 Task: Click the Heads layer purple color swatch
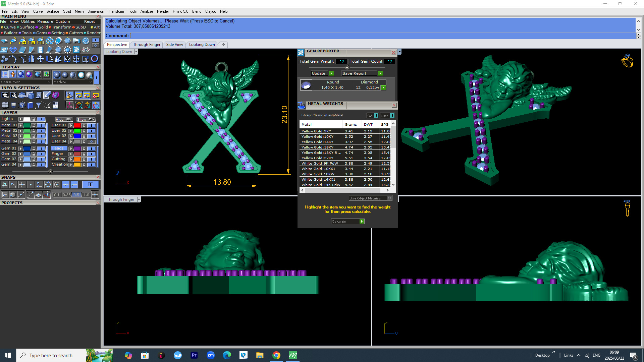pos(77,148)
